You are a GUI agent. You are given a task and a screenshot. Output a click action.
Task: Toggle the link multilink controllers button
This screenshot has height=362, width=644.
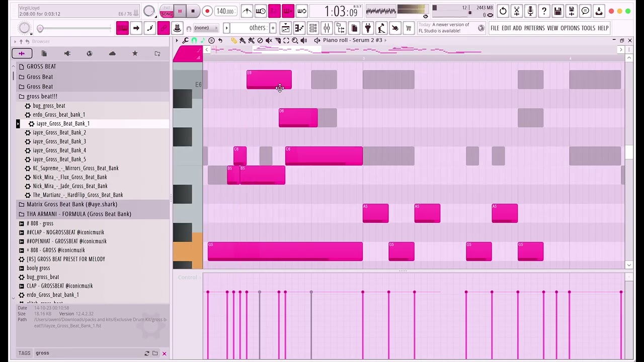pyautogui.click(x=163, y=28)
